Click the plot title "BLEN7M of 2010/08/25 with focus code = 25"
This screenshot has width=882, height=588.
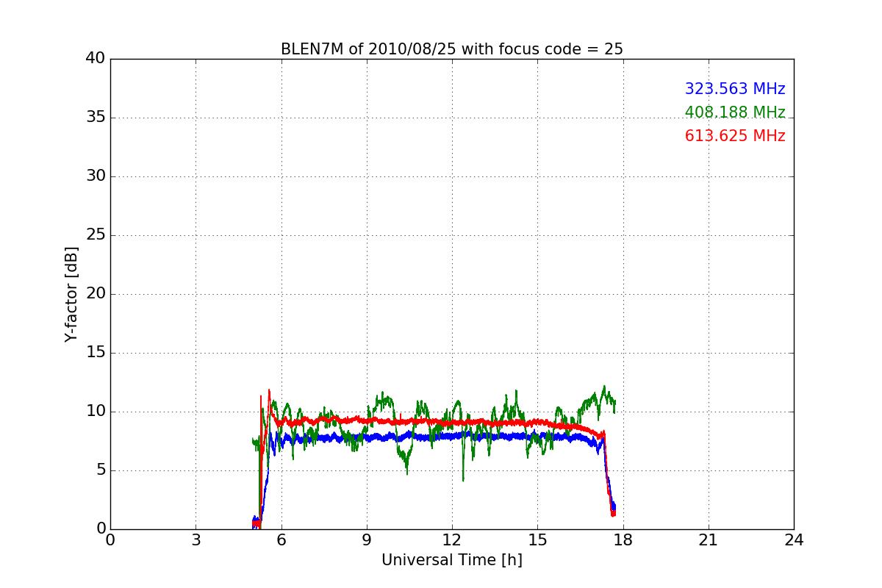click(451, 49)
